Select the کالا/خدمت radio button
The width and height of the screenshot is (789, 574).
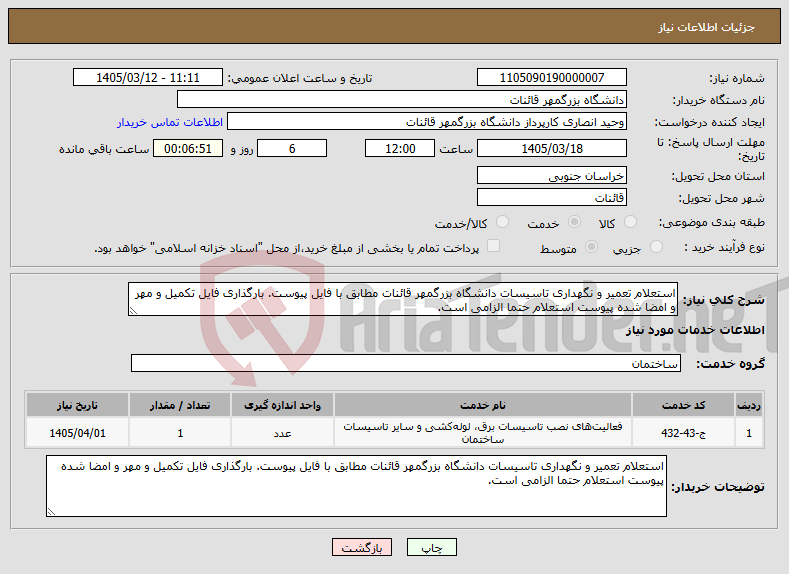point(502,222)
